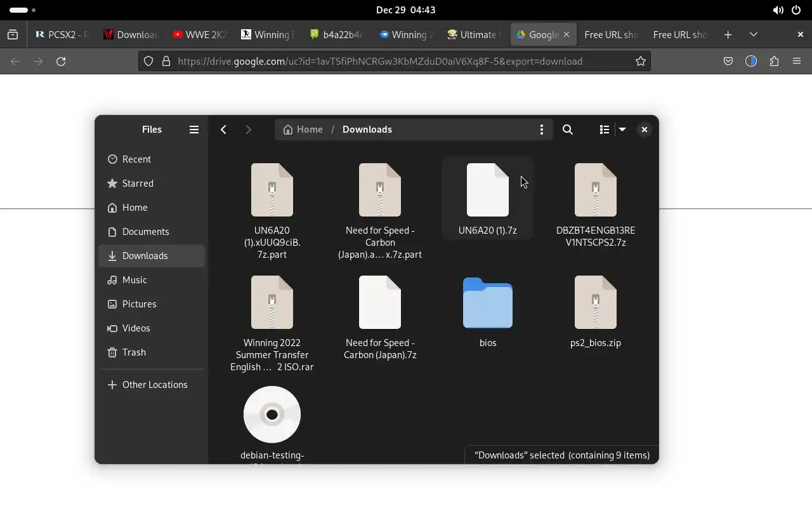Open the Downloads path options menu

(541, 130)
